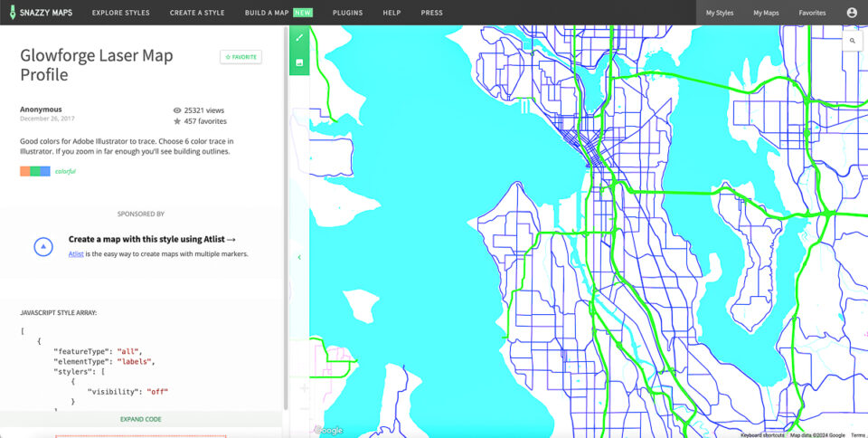This screenshot has height=438, width=868.
Task: Click the 'colorful' tag link
Action: [x=65, y=171]
